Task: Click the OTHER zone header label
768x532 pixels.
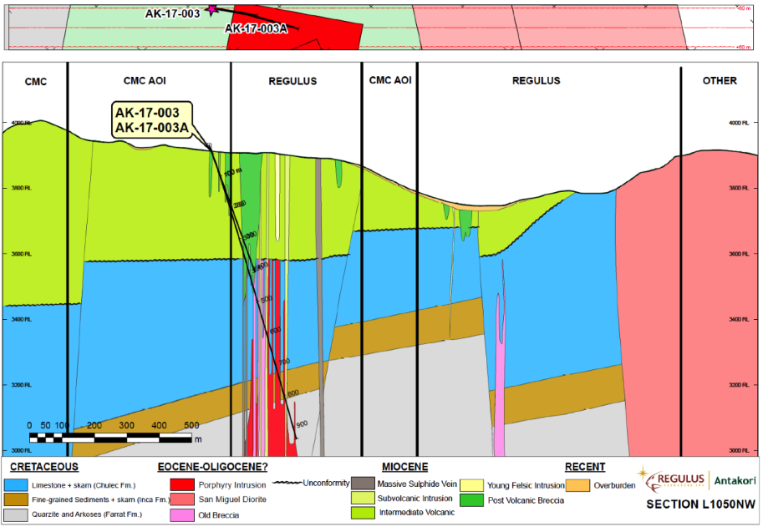Action: tap(719, 81)
